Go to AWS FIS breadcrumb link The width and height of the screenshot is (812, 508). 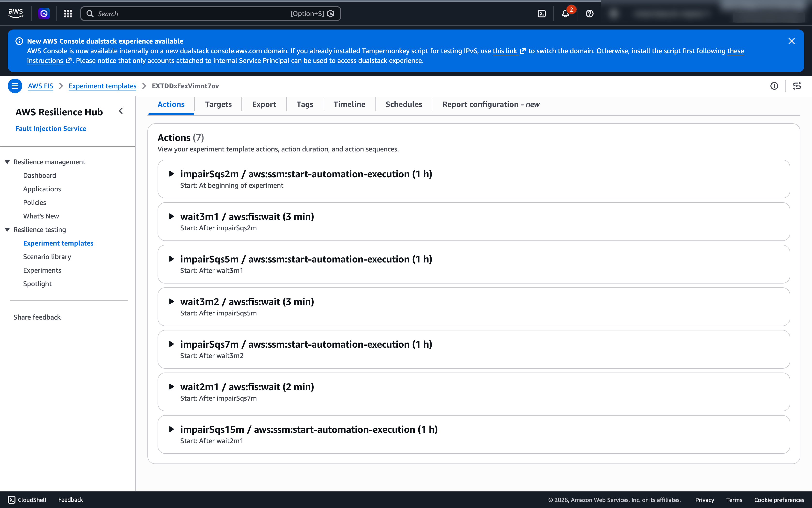point(41,86)
